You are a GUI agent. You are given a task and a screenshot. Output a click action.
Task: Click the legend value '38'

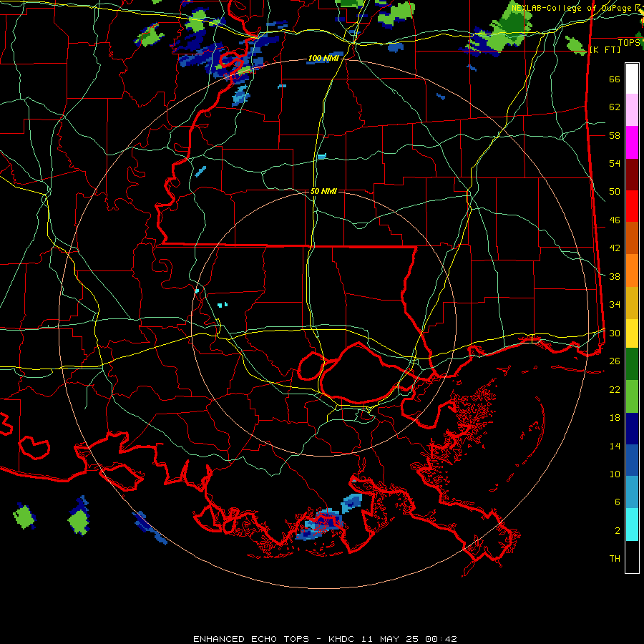[615, 277]
